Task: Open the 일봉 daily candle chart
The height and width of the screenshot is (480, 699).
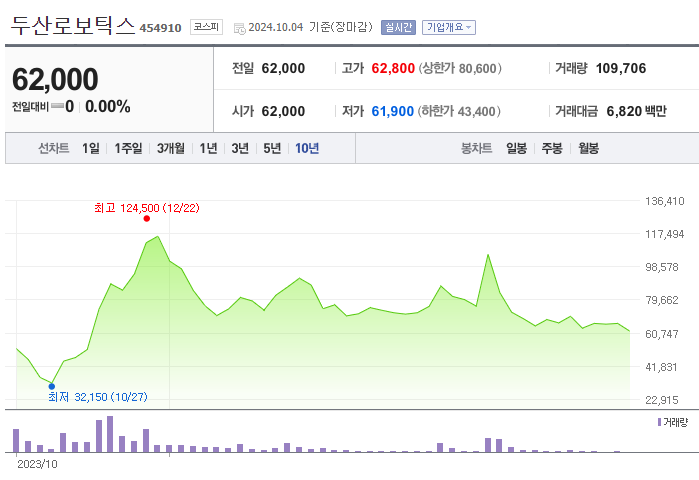Action: click(516, 148)
